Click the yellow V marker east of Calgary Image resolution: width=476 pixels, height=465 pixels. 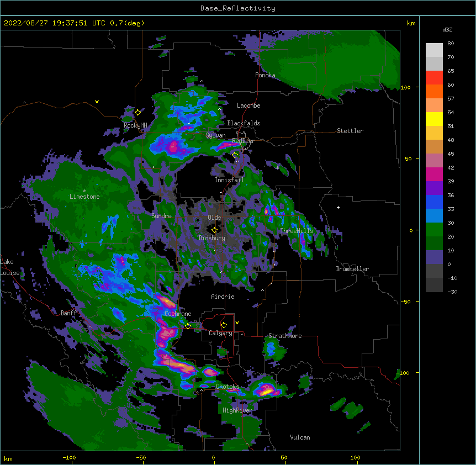[237, 323]
